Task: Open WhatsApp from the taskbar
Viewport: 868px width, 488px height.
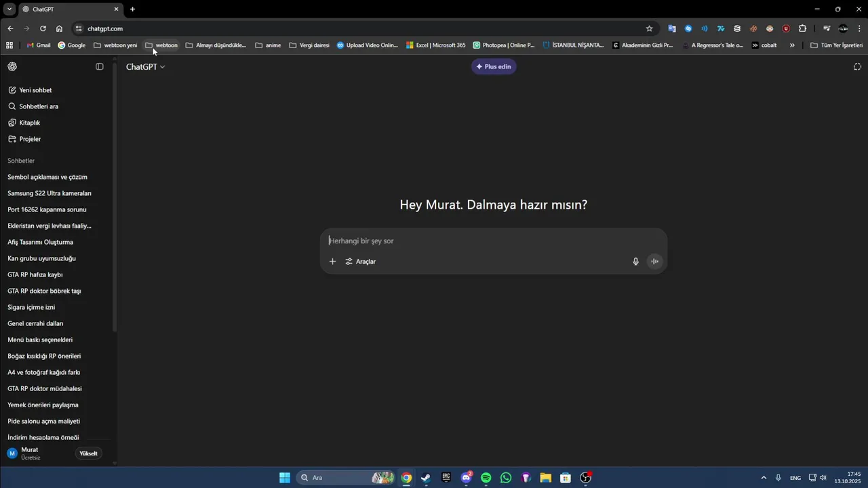Action: (506, 478)
